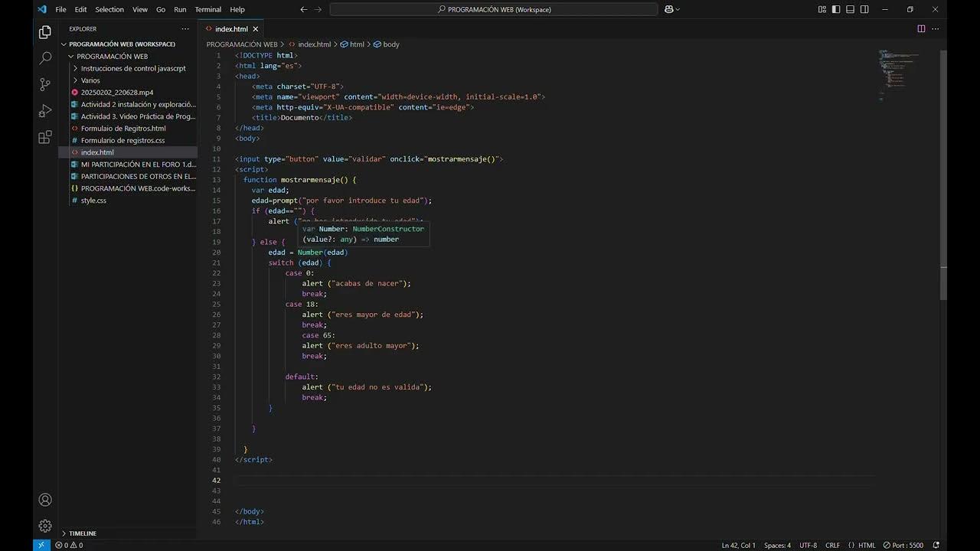Screen dimensions: 980x551
Task: Open editor More Actions ellipsis
Action: (936, 28)
